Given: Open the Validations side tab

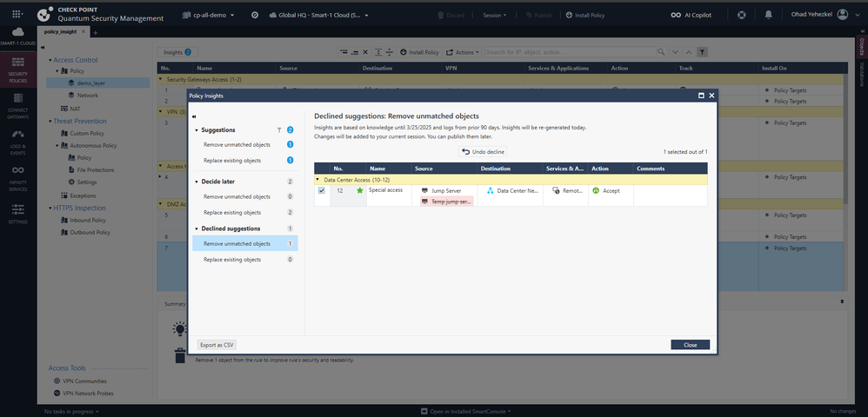Looking at the screenshot, I should click(x=862, y=75).
